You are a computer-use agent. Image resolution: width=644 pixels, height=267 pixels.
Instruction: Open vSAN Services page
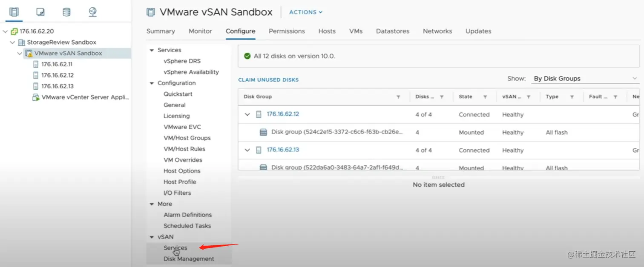[175, 248]
